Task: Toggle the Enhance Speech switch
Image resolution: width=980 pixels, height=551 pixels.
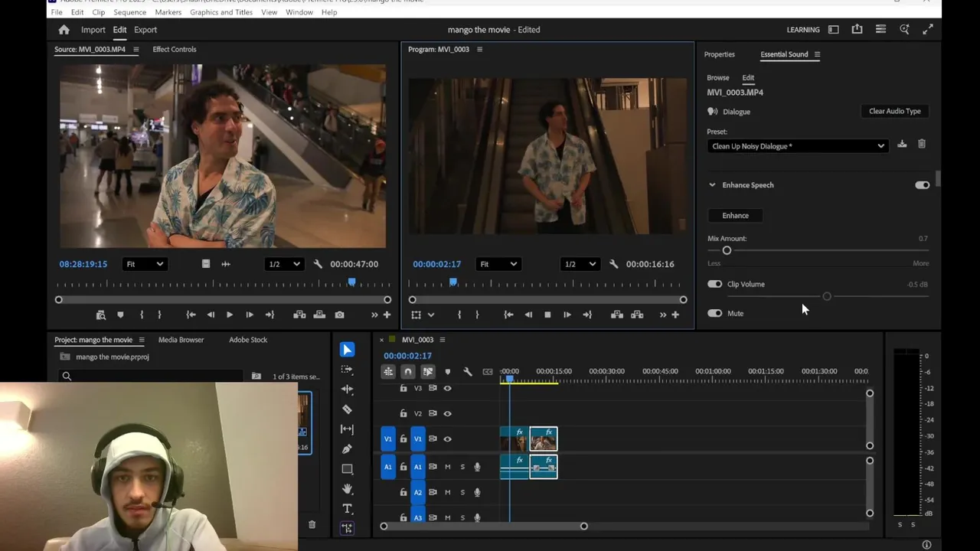Action: (x=922, y=185)
